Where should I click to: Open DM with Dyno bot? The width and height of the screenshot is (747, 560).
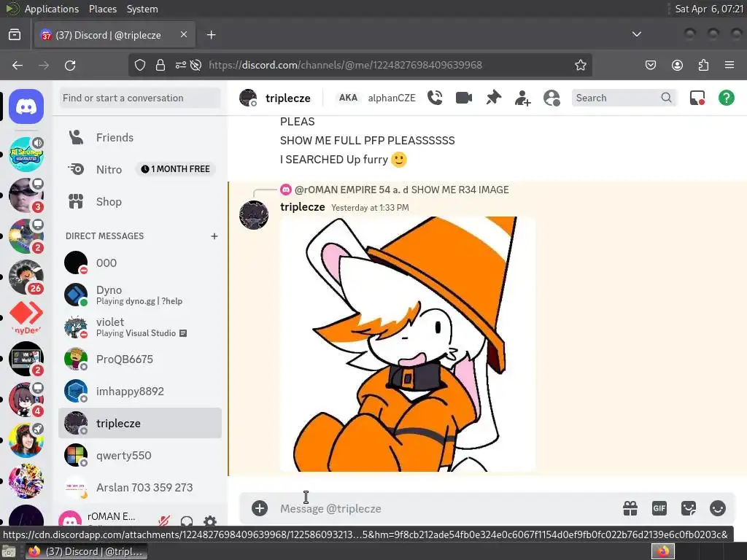[140, 295]
